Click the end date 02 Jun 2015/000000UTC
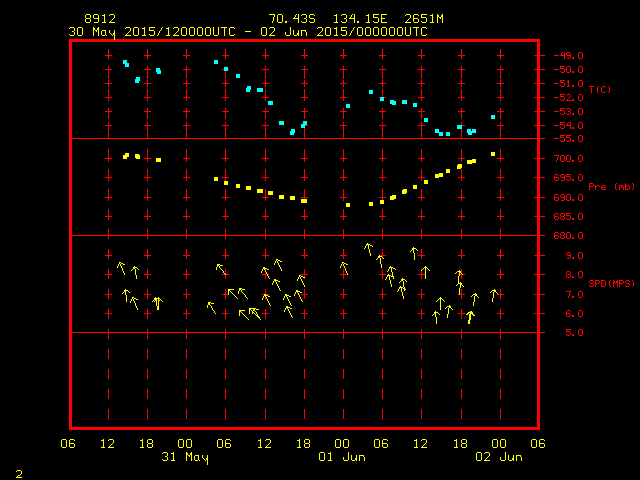Image resolution: width=640 pixels, height=480 pixels. (x=345, y=31)
